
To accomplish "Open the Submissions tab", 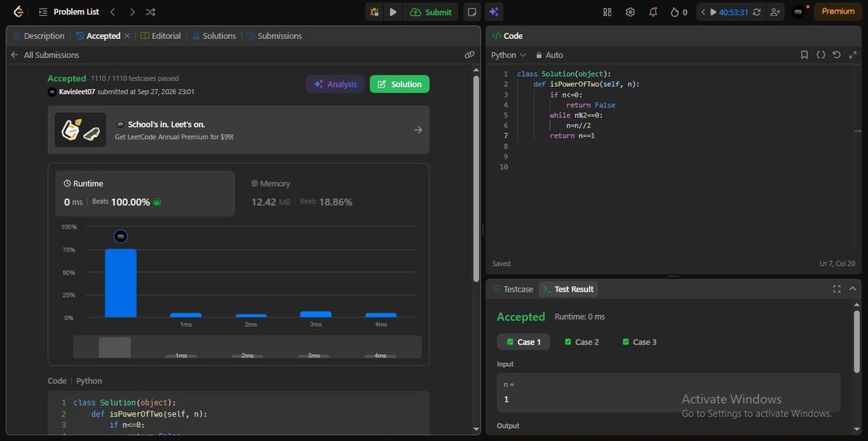I will pos(274,35).
